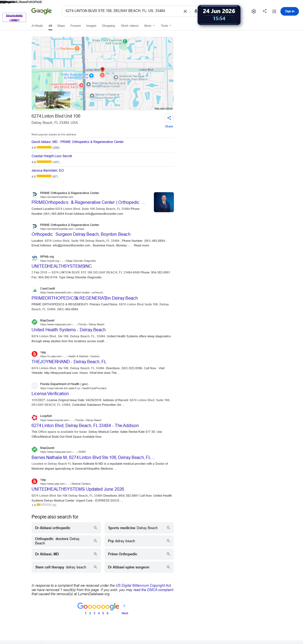Viewport: 307px width, 644px height.
Task: Click doctor photo thumbnail in result
Action: point(164,202)
